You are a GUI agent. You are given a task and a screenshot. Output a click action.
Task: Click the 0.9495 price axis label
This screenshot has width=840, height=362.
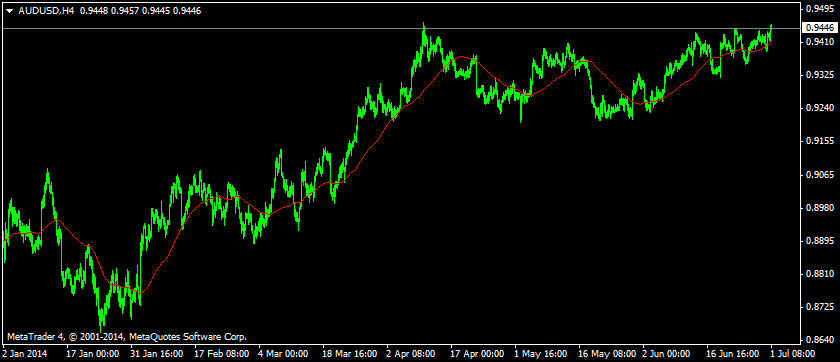click(x=821, y=9)
